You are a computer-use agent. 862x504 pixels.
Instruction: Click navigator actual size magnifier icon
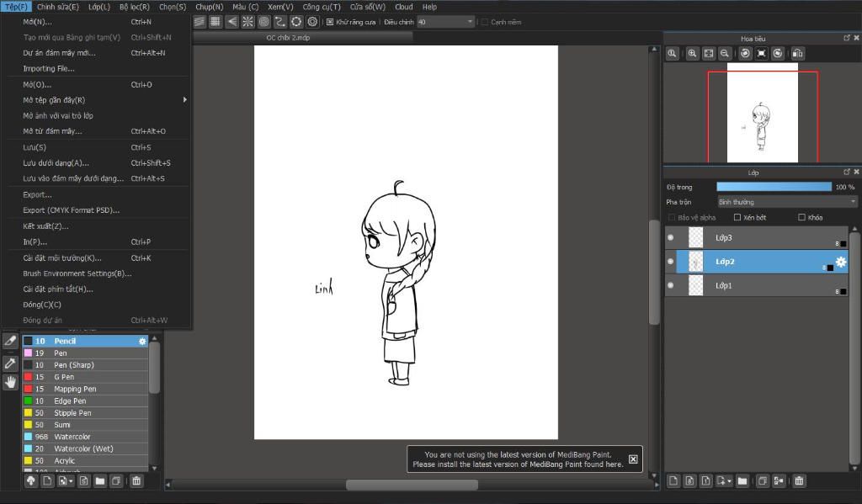pyautogui.click(x=673, y=53)
